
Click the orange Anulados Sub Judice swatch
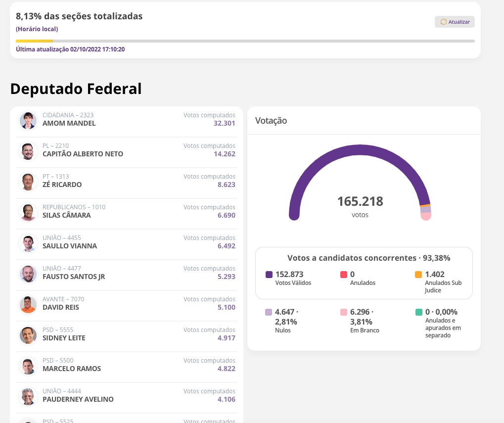click(x=418, y=275)
